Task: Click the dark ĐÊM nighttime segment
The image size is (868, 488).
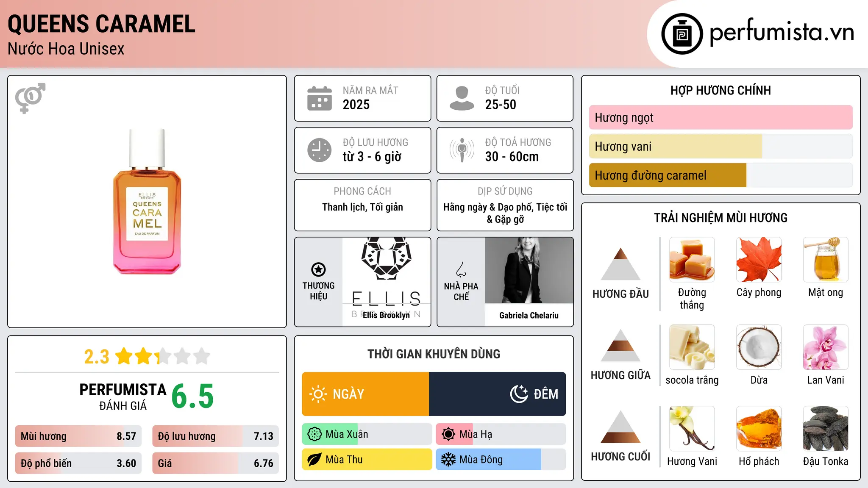Action: coord(498,394)
